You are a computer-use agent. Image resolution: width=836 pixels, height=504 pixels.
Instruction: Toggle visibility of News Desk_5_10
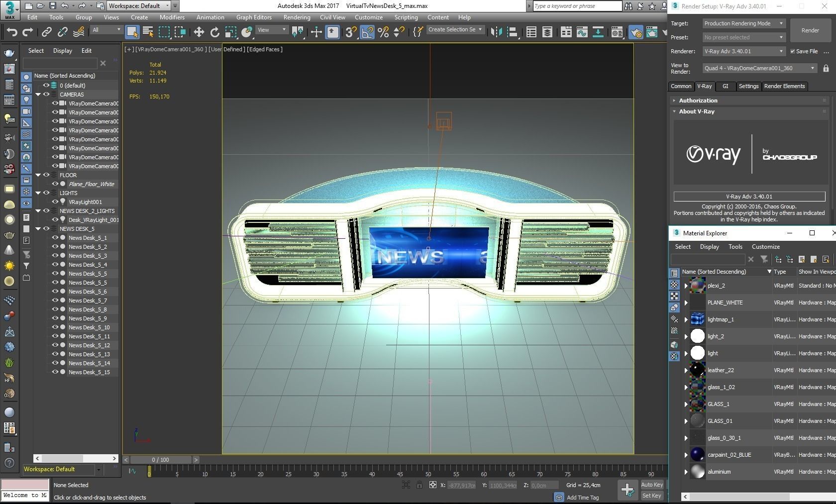tap(55, 327)
